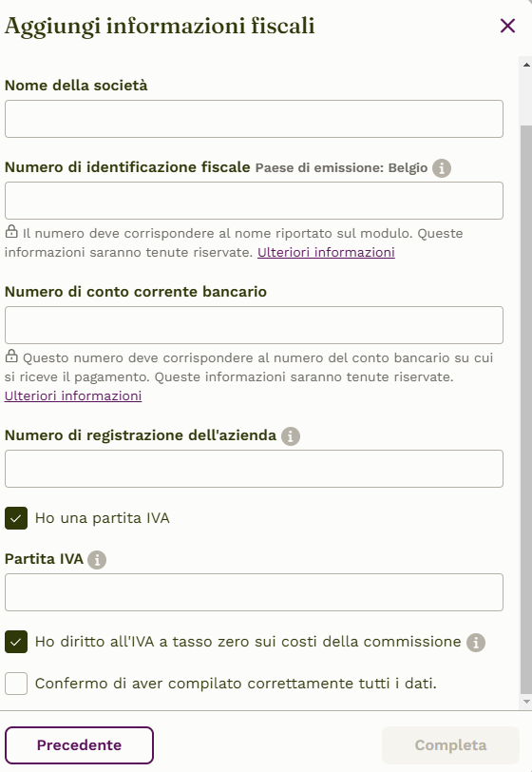The image size is (532, 772).
Task: Select the Numero di conto corrente bancario field
Action: coord(254,325)
